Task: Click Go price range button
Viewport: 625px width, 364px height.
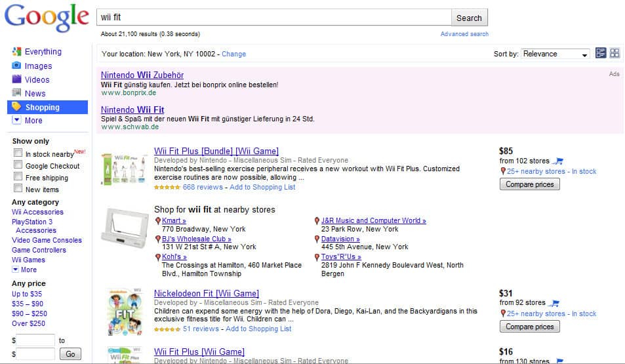Action: point(70,354)
